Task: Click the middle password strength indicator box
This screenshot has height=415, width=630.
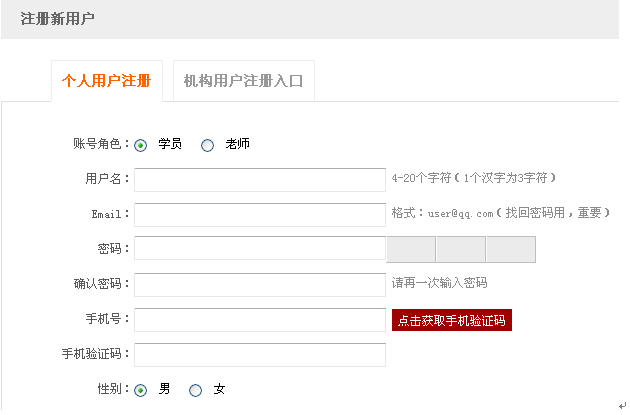Action: click(460, 249)
